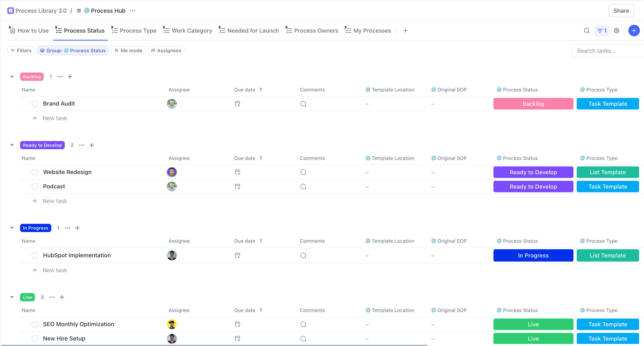The width and height of the screenshot is (644, 346).
Task: Open view settings via the gear icon
Action: coord(616,31)
